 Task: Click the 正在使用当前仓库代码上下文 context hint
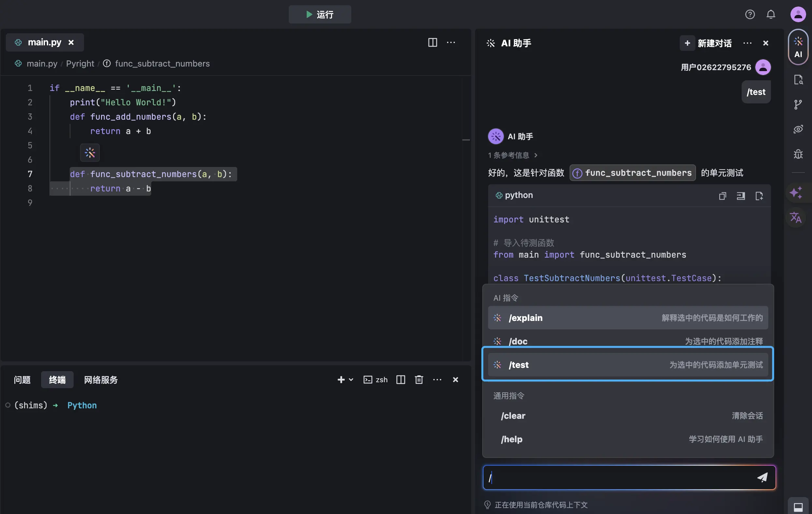[x=541, y=505]
